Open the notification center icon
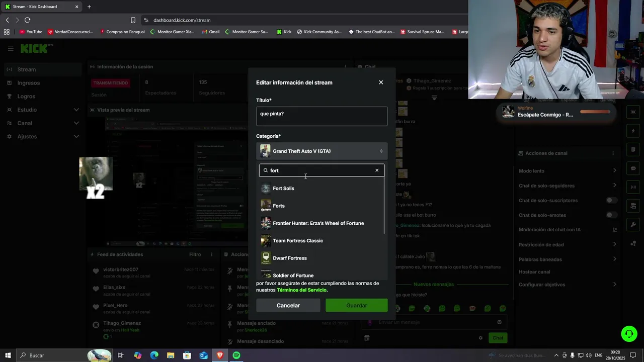Viewport: 644px width, 362px height. tap(633, 355)
